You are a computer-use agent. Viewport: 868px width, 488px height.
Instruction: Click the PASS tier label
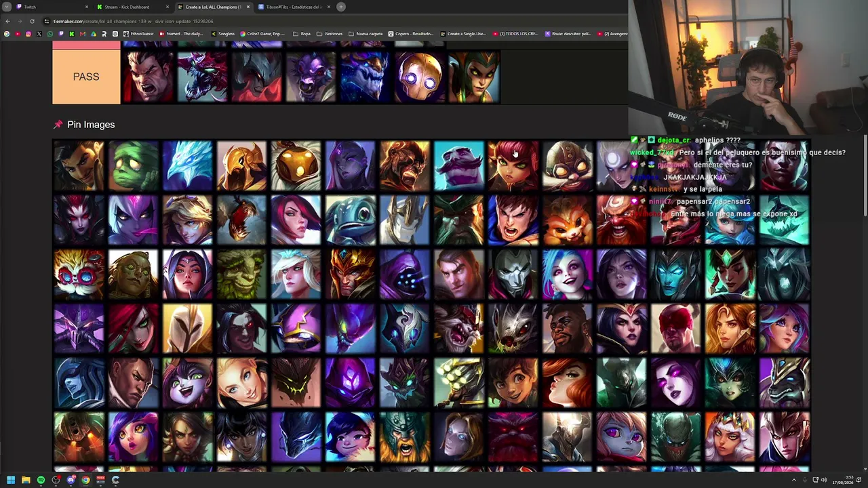86,77
